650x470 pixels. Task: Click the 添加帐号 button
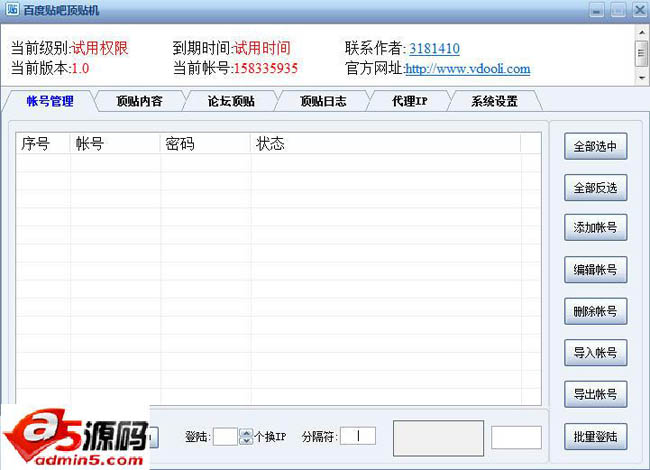[595, 228]
